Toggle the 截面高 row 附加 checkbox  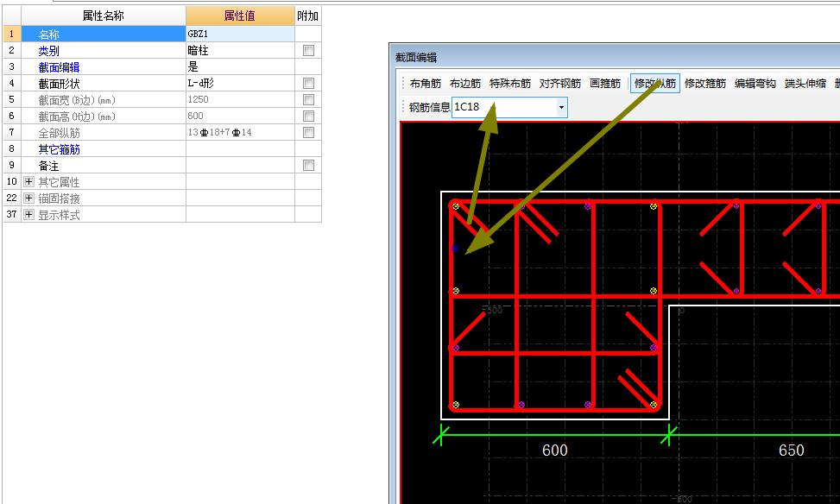tap(308, 117)
